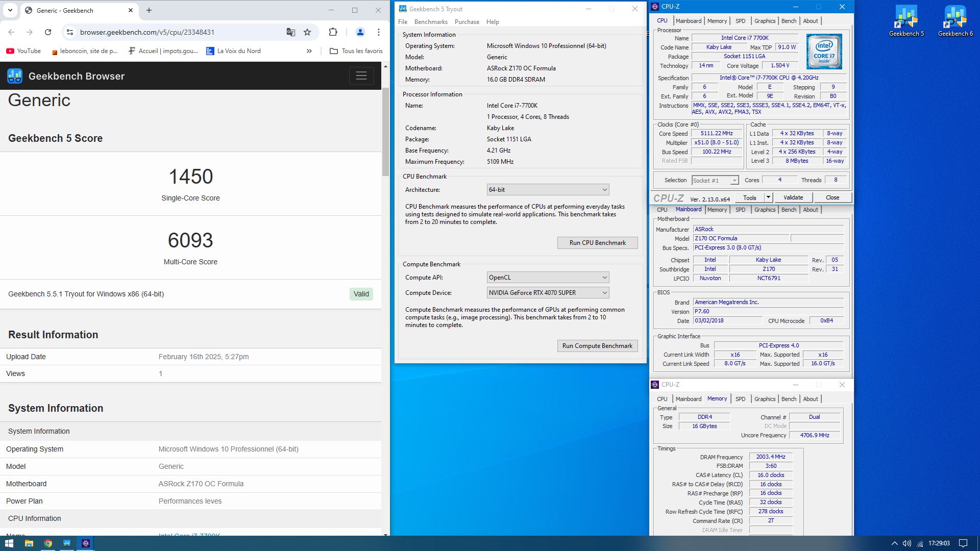The width and height of the screenshot is (980, 551).
Task: Open Chrome three-dot menu
Action: [x=378, y=32]
